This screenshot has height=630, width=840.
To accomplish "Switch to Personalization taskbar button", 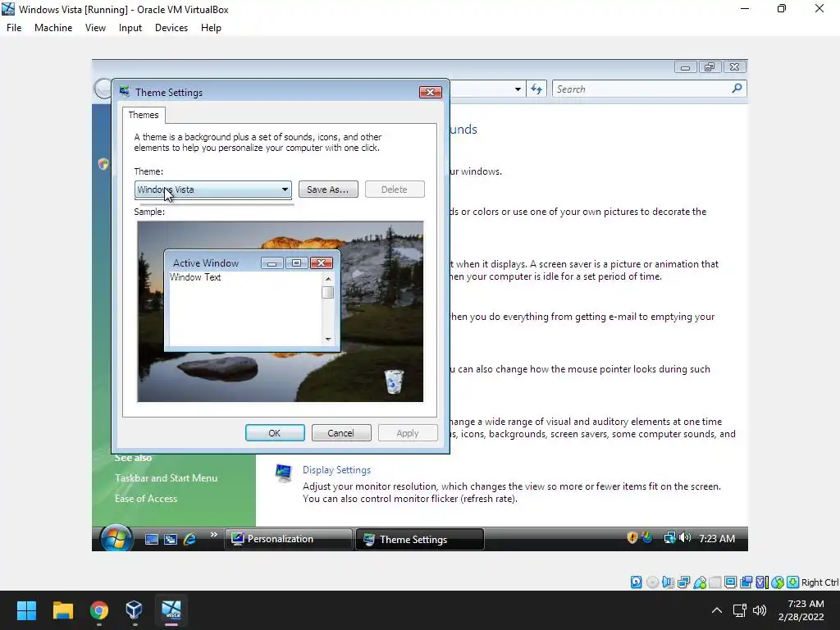I will [x=288, y=539].
